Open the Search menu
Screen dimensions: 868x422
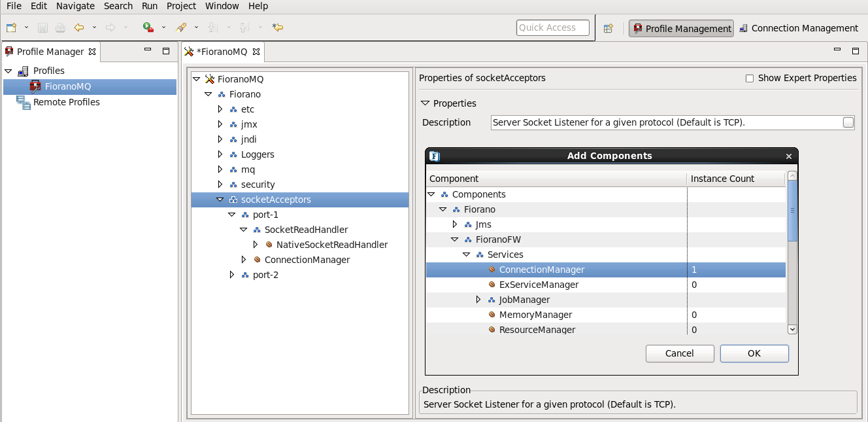pyautogui.click(x=118, y=6)
